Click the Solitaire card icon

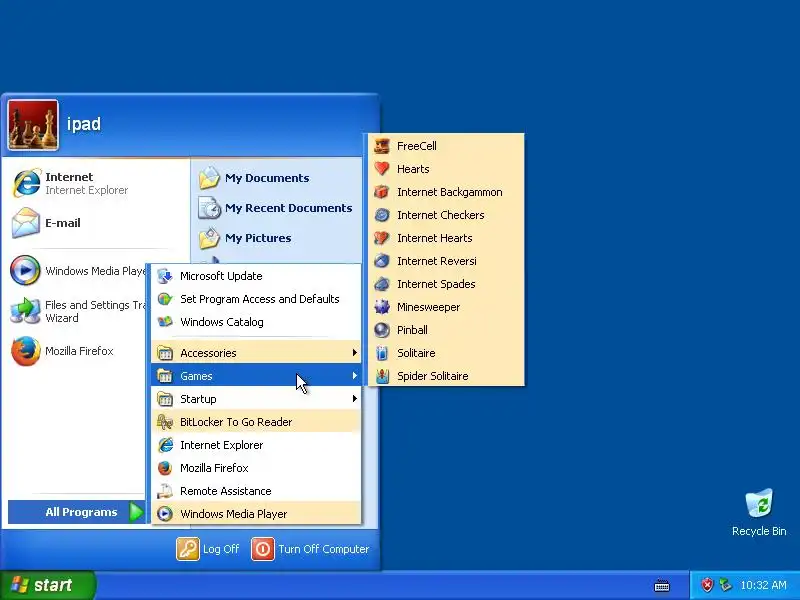point(382,353)
